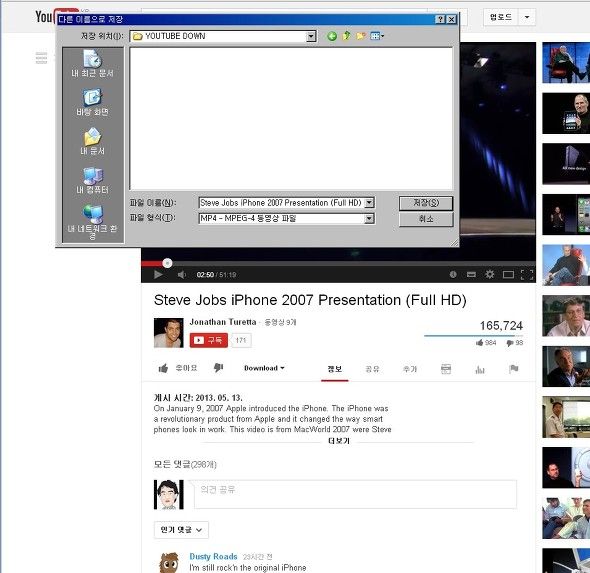This screenshot has width=590, height=573.
Task: Click the view count 165,724
Action: [501, 325]
